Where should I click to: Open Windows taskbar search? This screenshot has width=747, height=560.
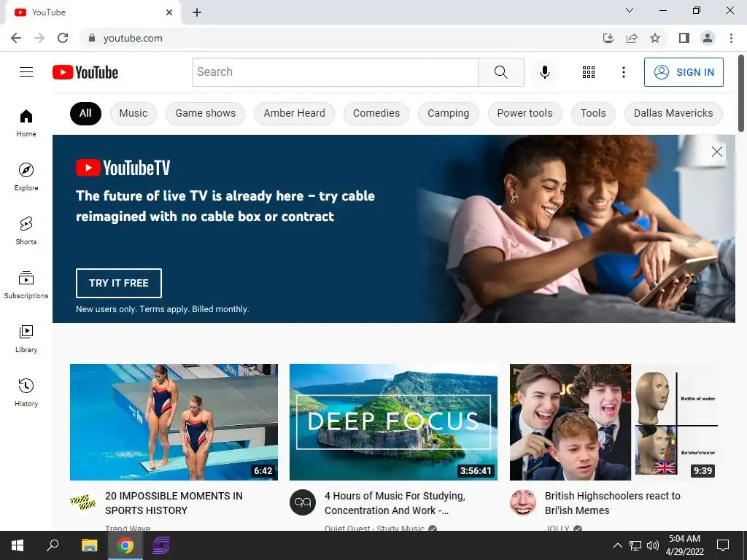click(x=53, y=545)
